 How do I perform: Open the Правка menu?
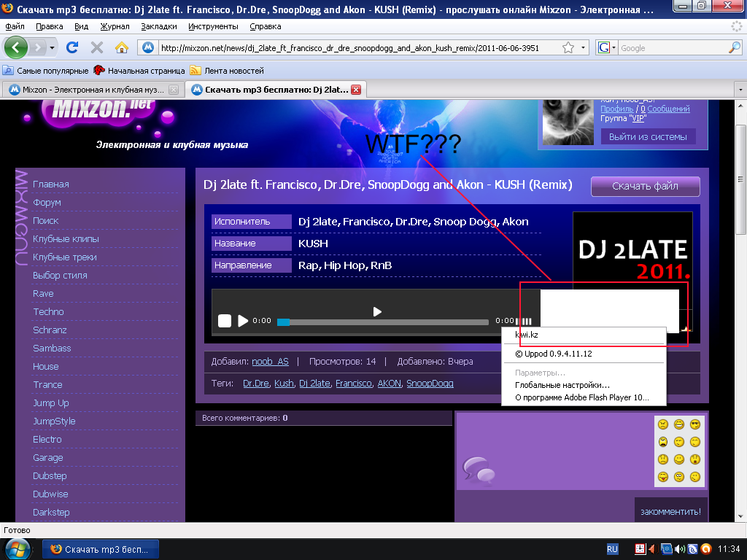tap(49, 26)
